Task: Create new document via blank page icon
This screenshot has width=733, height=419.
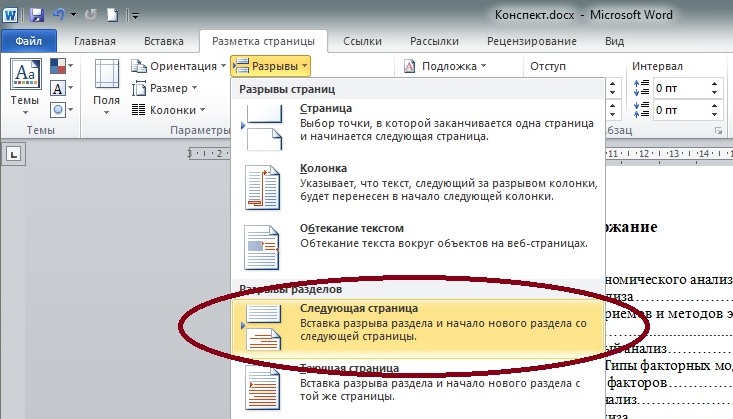Action: pos(113,15)
